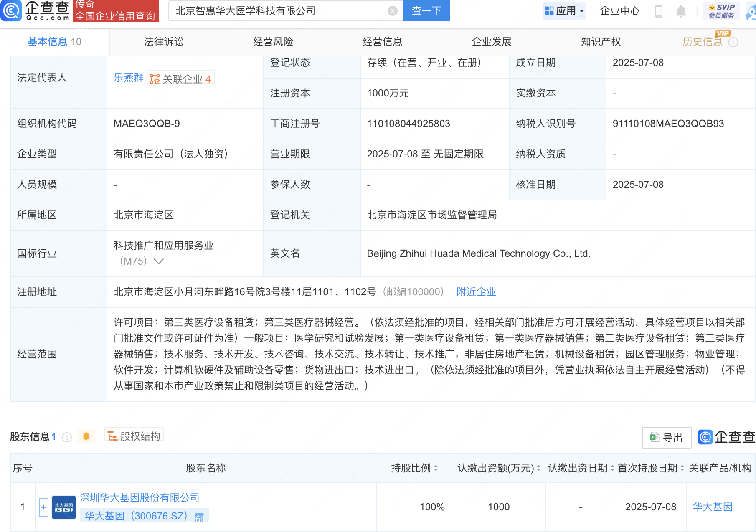Screen dimensions: 756x532
Task: Switch to 企业发展 tab
Action: (x=492, y=42)
